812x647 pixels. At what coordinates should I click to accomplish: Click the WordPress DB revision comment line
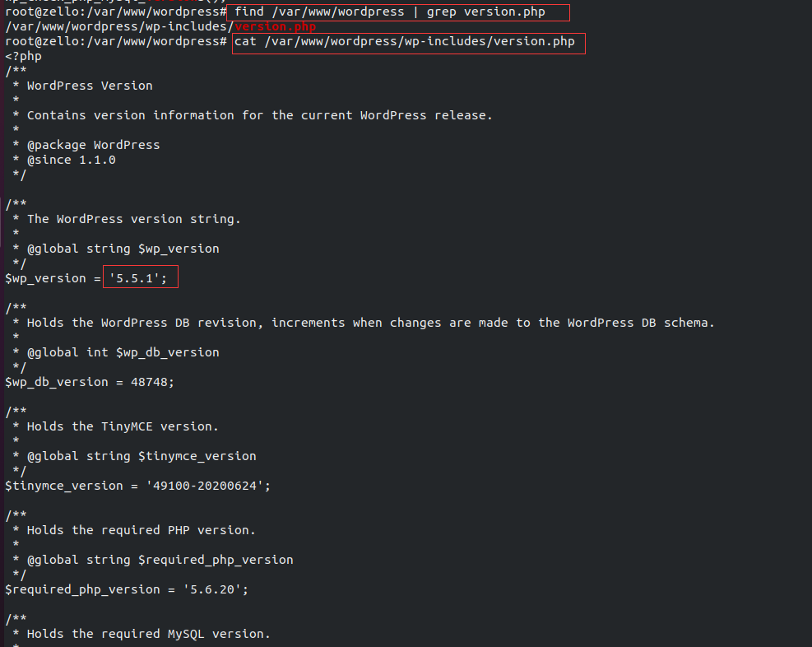(x=371, y=323)
